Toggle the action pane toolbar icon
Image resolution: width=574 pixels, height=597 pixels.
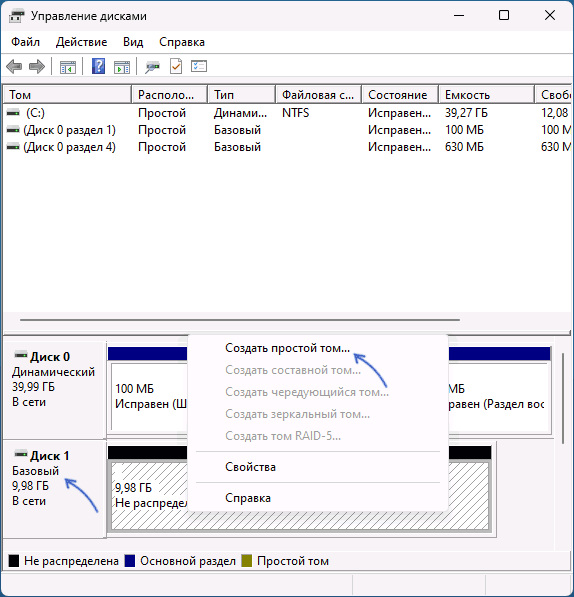click(x=122, y=67)
